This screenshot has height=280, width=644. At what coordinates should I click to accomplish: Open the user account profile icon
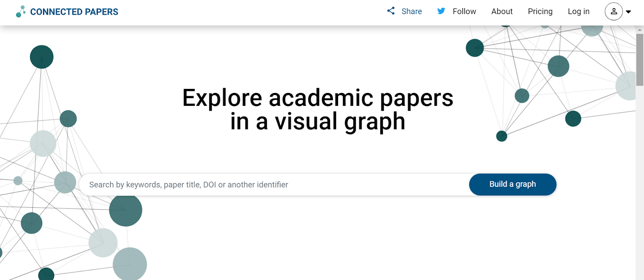click(613, 12)
